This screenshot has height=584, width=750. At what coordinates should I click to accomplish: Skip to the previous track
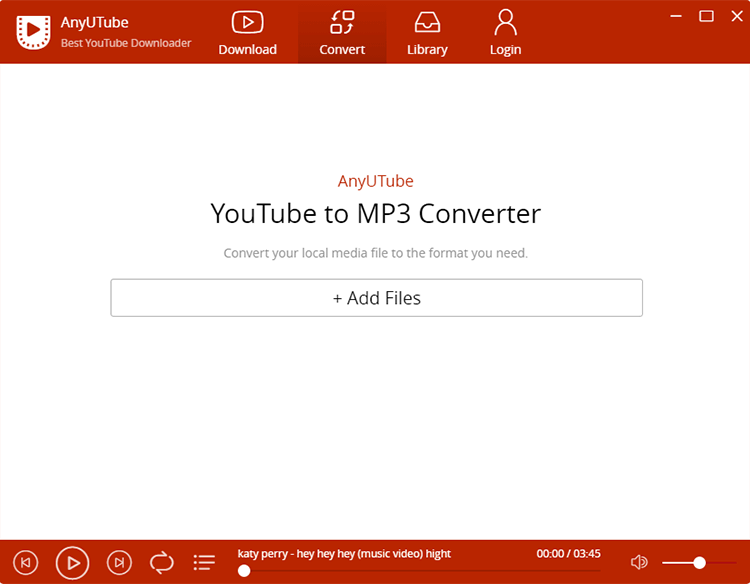point(25,562)
